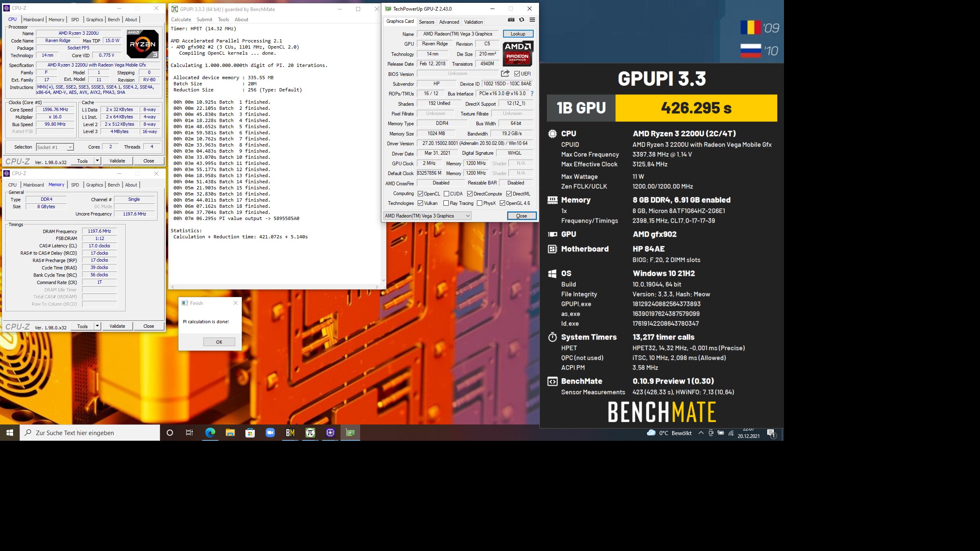The image size is (980, 551).
Task: Toggle the OpenGL 4.6 checkbox
Action: (502, 203)
